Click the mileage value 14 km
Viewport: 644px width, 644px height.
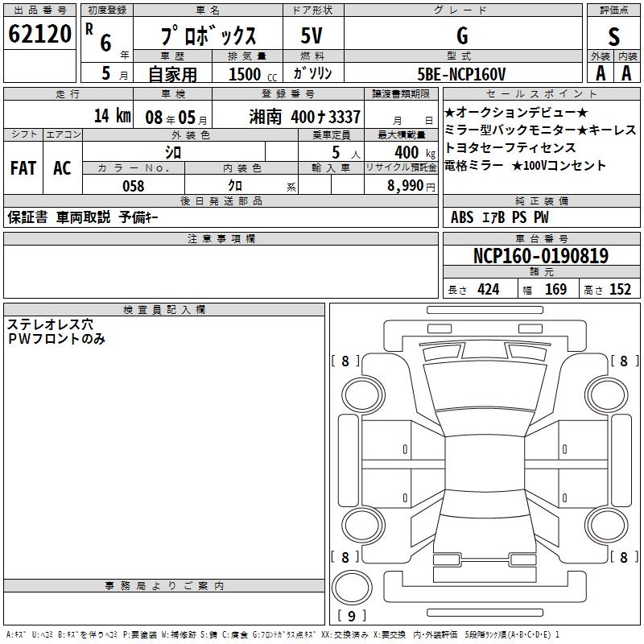point(112,116)
